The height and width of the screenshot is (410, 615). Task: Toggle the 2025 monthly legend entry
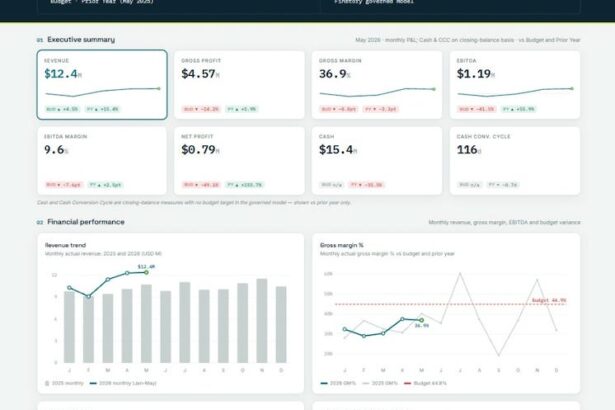(x=64, y=383)
